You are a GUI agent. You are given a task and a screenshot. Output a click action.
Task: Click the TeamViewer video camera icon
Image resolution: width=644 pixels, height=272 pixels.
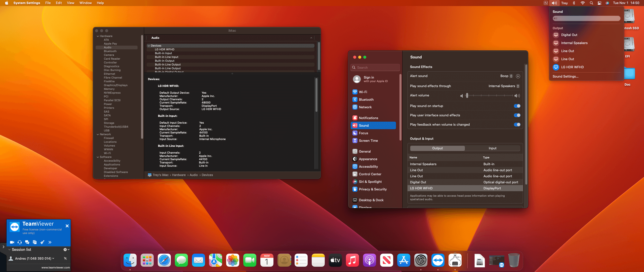(12, 242)
